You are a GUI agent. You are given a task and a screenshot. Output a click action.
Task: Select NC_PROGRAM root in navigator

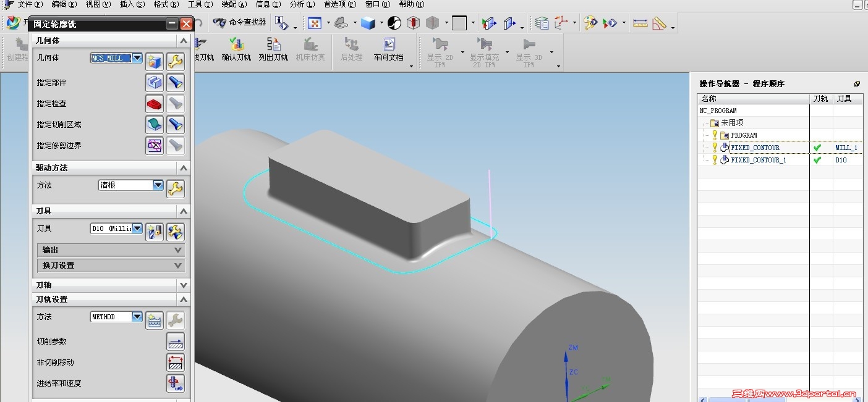click(x=718, y=111)
